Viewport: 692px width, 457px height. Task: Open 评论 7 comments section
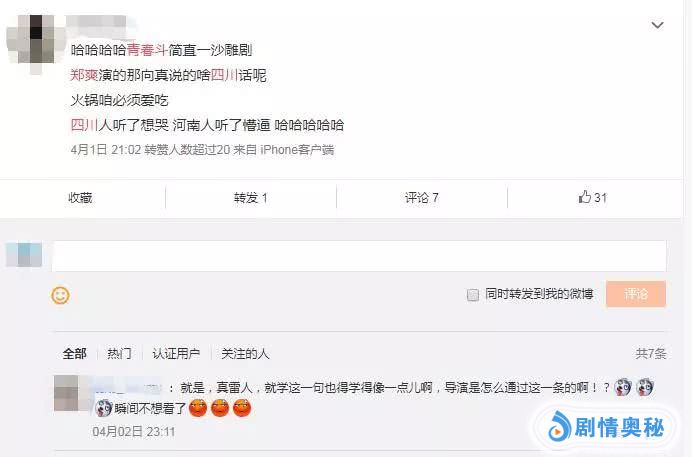point(422,198)
